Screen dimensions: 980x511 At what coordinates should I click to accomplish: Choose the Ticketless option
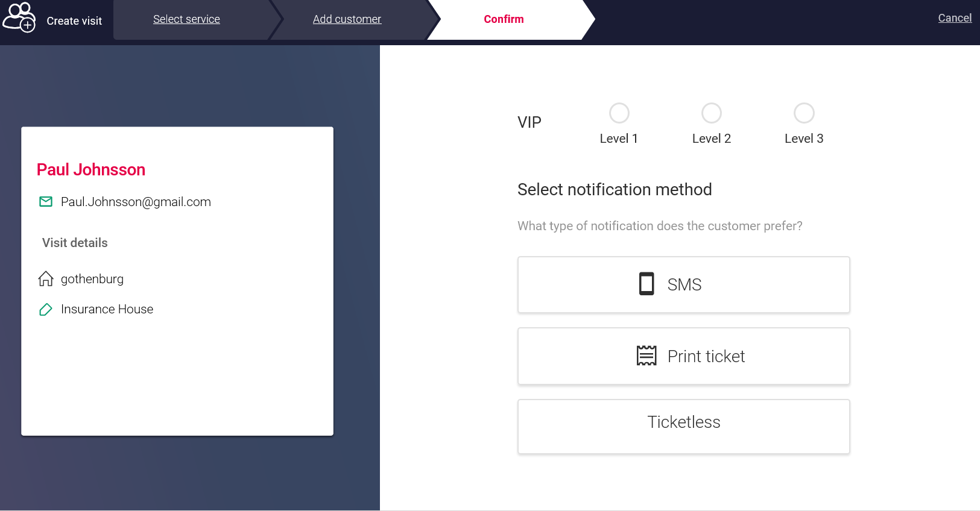(x=684, y=427)
